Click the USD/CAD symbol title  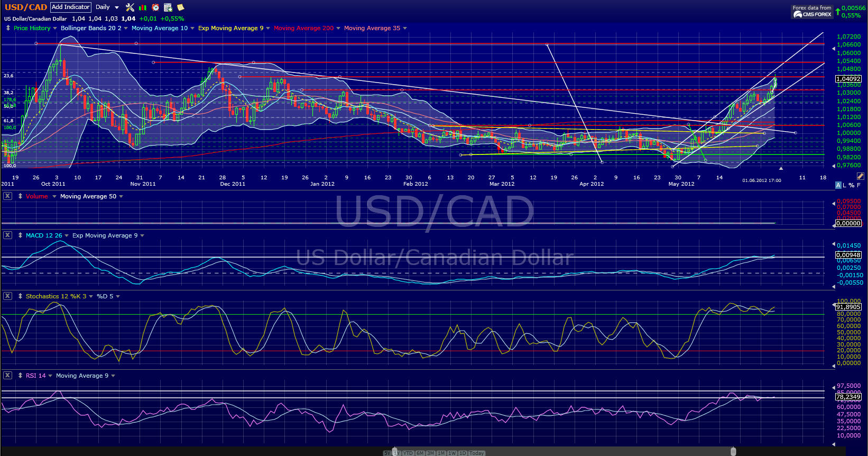26,7
